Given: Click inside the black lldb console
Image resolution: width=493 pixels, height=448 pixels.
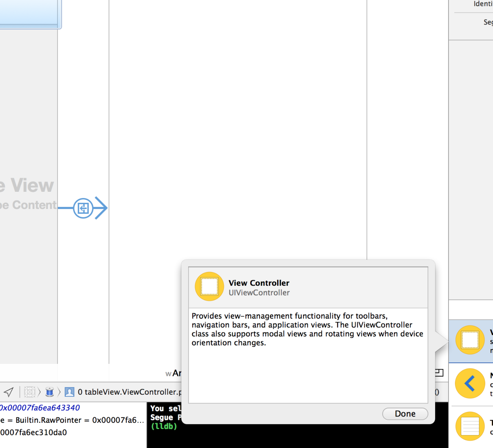Looking at the screenshot, I should coord(290,437).
